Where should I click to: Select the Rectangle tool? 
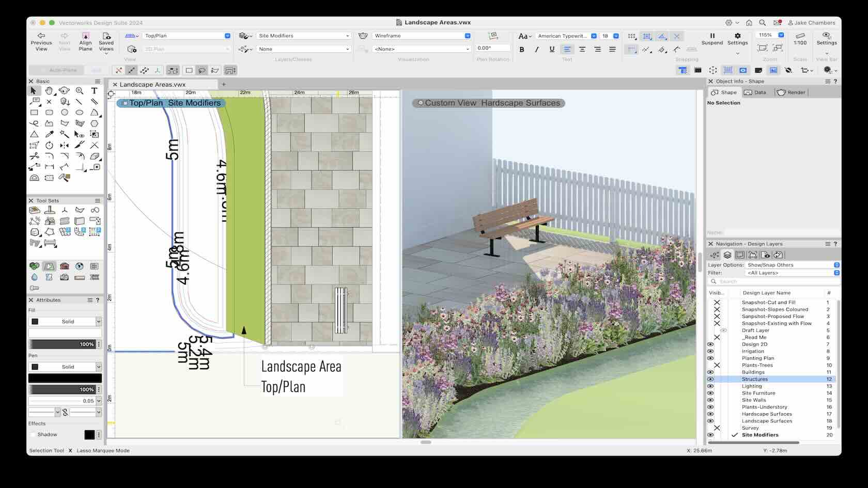click(35, 112)
